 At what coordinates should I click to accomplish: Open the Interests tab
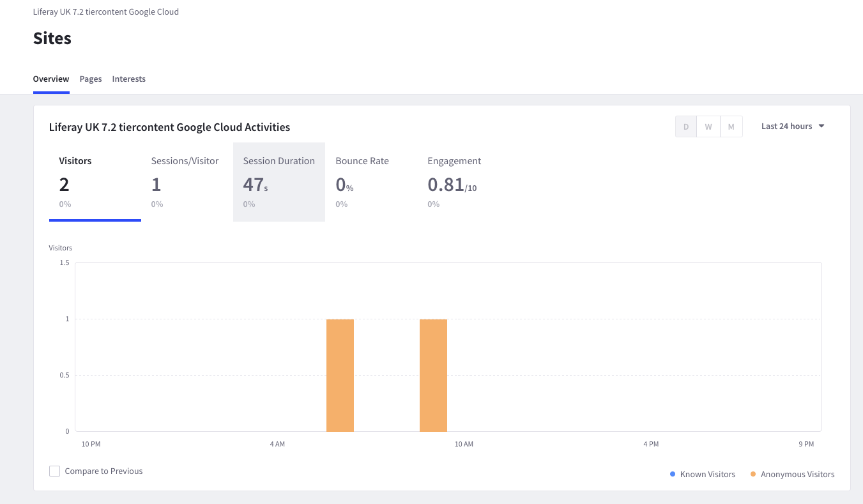click(129, 79)
